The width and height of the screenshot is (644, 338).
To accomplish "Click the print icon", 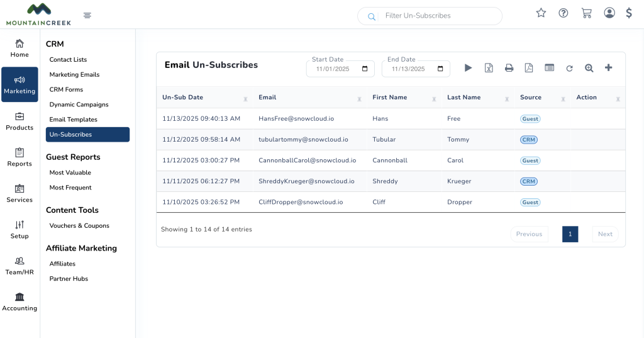I will coord(509,68).
